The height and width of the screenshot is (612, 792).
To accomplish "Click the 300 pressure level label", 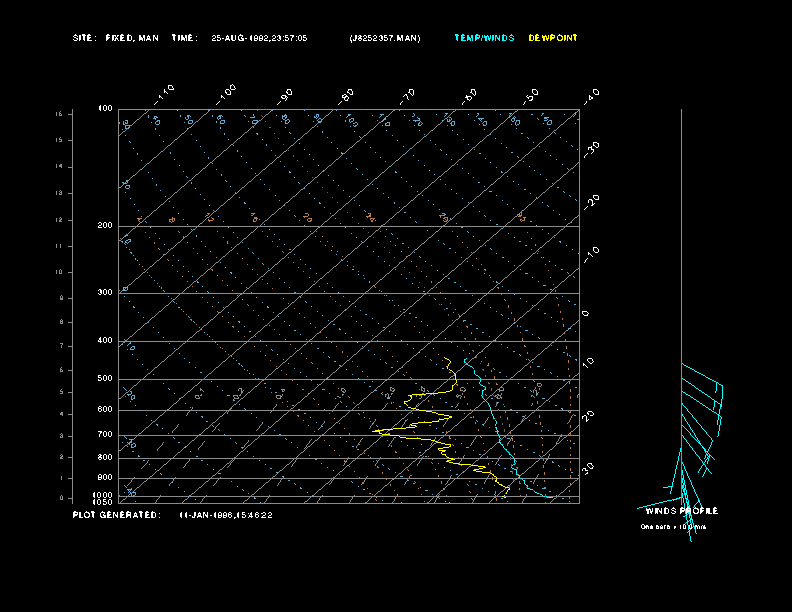I will [x=105, y=293].
